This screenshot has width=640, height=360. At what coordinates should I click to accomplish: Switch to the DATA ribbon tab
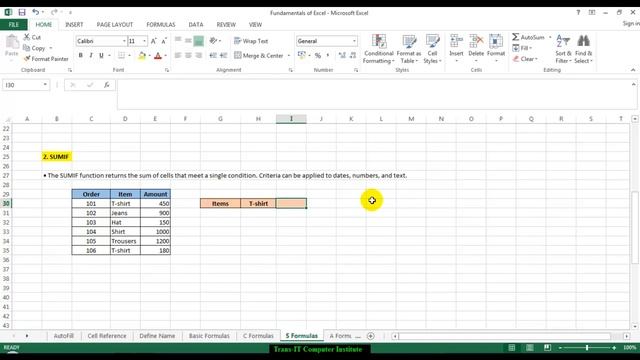coord(196,24)
